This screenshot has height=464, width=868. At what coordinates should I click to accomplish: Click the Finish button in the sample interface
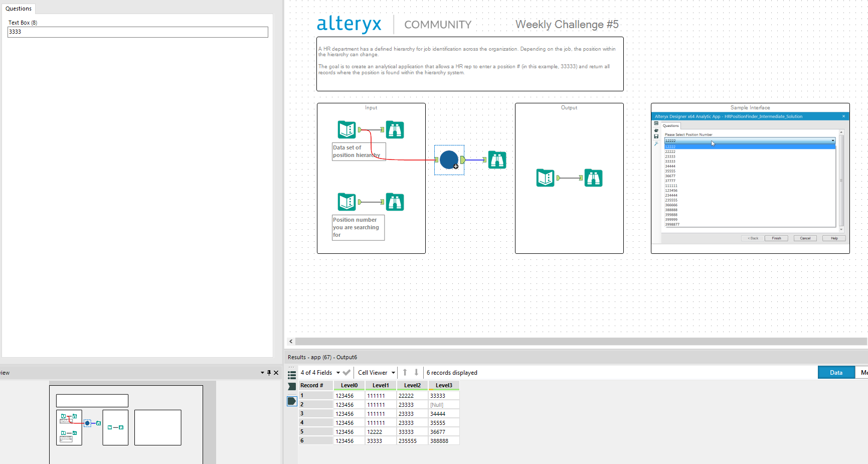tap(776, 238)
